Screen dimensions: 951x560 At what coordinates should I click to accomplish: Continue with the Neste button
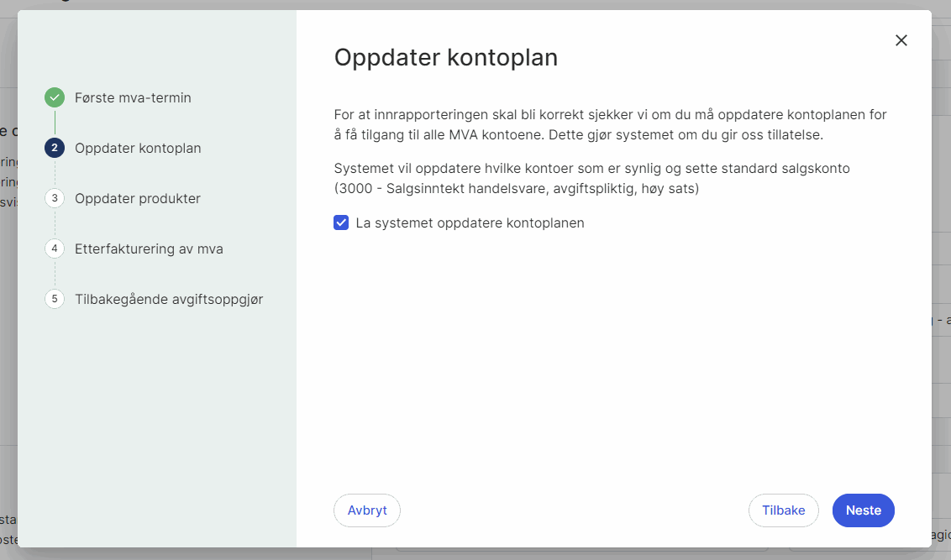tap(863, 510)
